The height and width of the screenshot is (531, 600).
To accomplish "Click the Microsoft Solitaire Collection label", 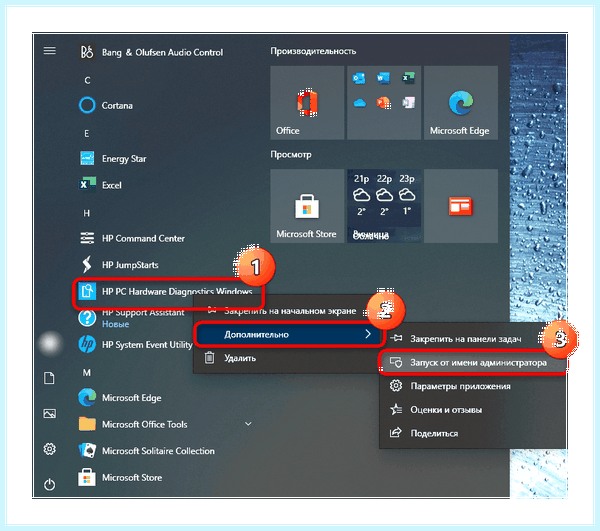I will [x=158, y=451].
